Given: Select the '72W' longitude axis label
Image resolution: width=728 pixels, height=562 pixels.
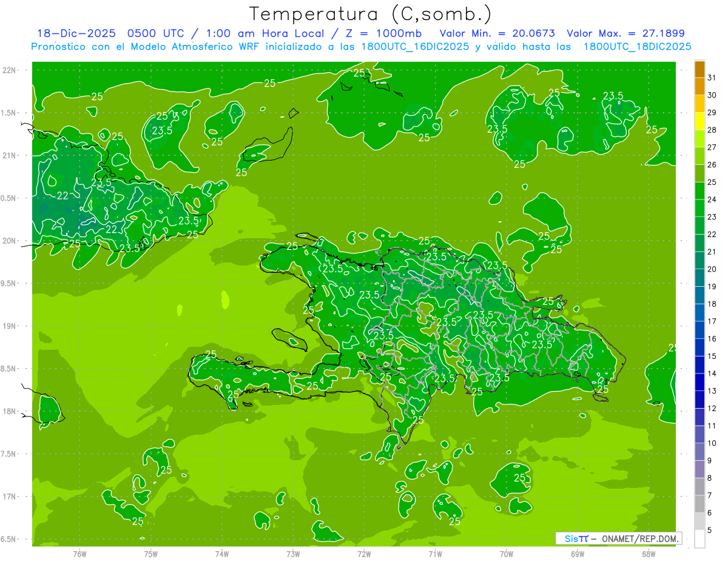Looking at the screenshot, I should (x=364, y=554).
